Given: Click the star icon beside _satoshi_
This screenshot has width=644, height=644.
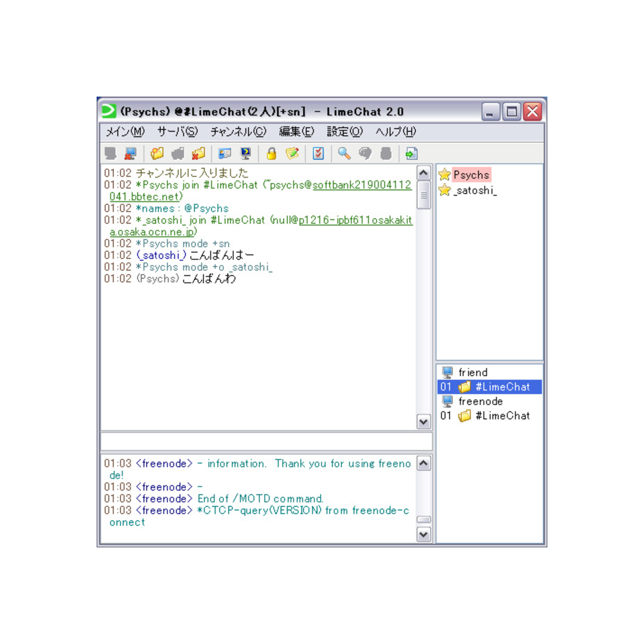Looking at the screenshot, I should click(x=444, y=190).
